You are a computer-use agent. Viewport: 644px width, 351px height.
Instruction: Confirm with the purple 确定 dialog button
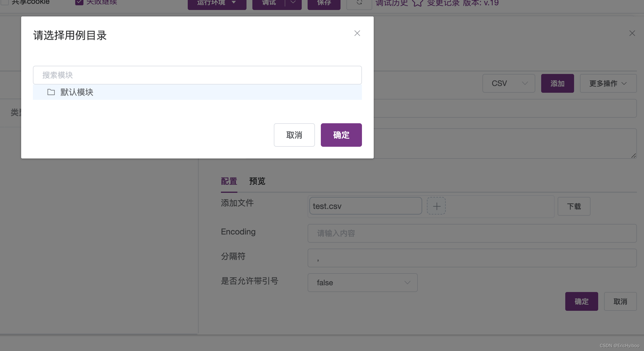click(x=341, y=135)
